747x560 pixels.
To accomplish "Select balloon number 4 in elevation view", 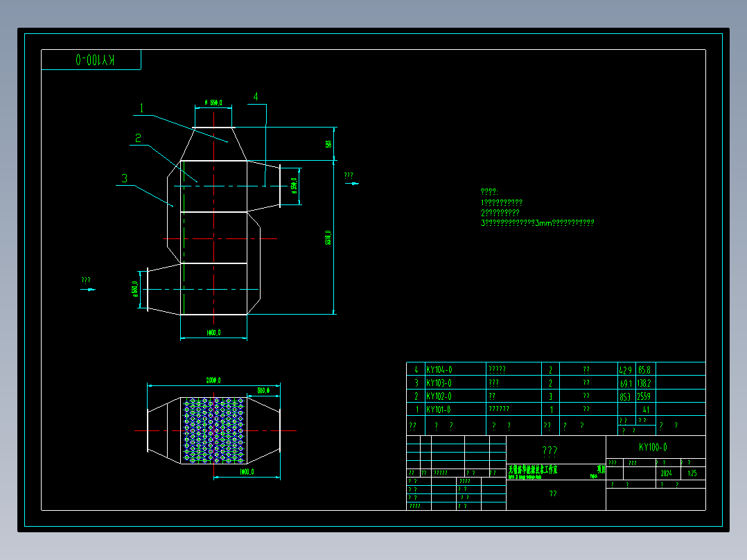I will tap(256, 97).
